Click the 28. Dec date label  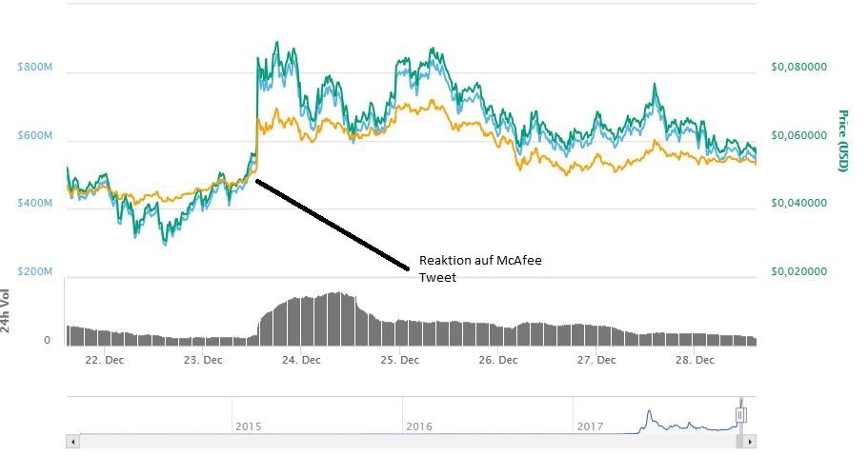[x=696, y=361]
